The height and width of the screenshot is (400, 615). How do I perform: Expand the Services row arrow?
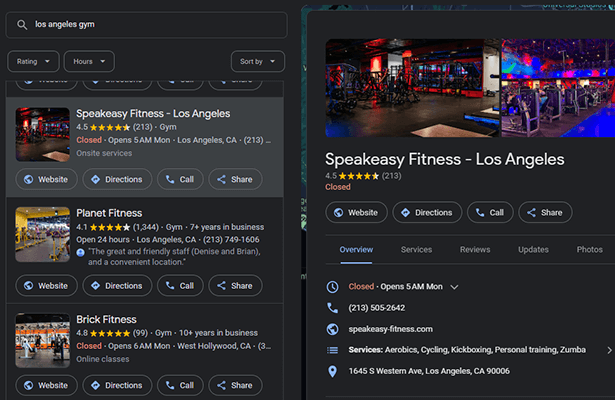[609, 350]
